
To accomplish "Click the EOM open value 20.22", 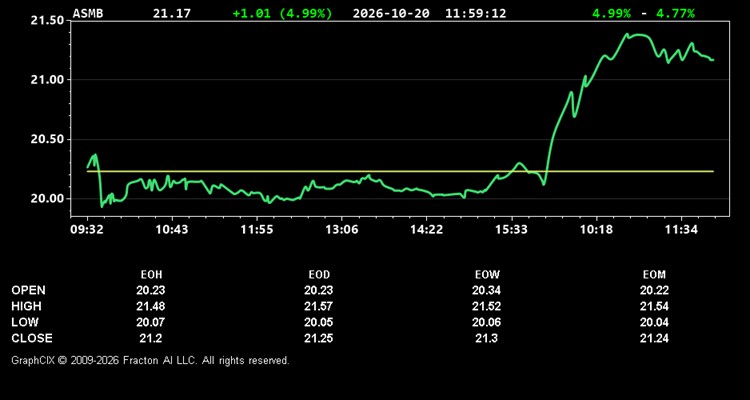I will [654, 290].
